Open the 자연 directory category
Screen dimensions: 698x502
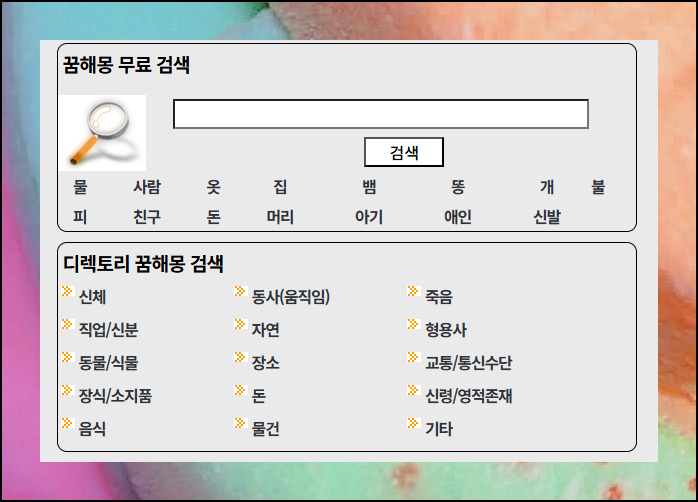[x=265, y=330]
